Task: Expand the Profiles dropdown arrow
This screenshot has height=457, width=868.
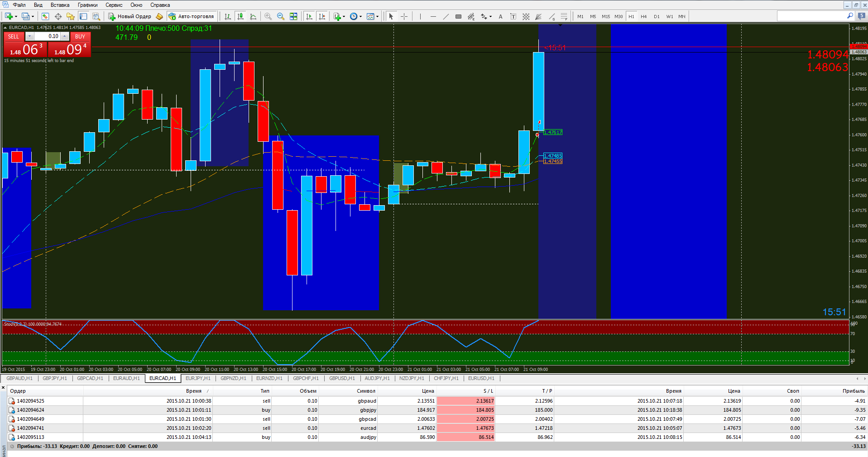Action: (33, 17)
